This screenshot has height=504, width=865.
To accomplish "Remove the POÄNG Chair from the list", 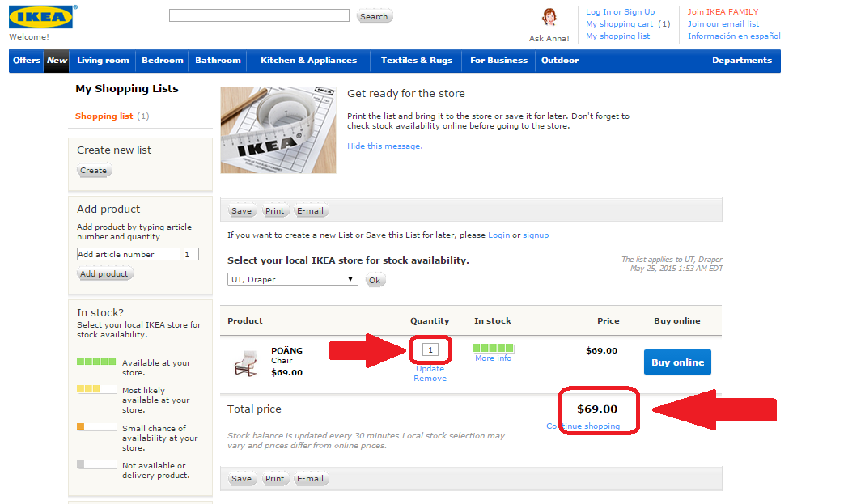I will [x=430, y=378].
